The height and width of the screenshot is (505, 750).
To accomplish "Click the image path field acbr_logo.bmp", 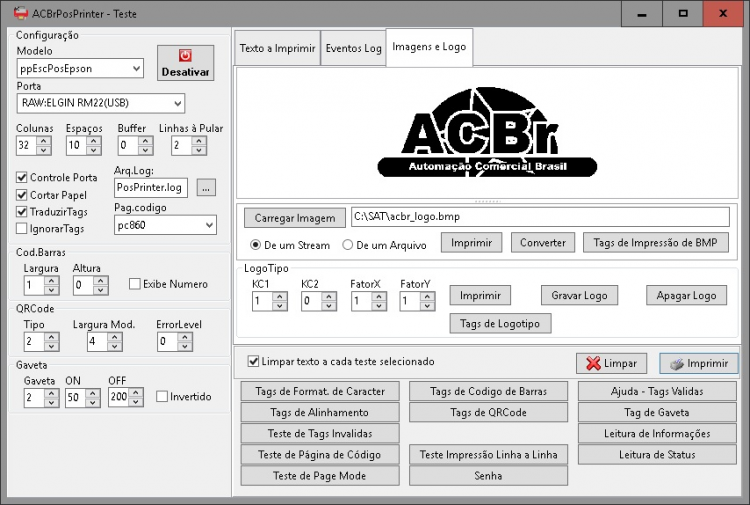I will click(540, 217).
